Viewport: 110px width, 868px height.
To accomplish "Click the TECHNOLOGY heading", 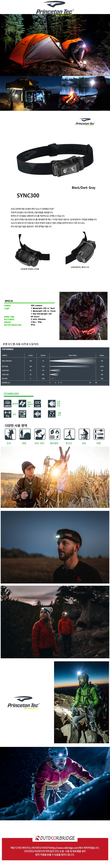I will pos(11,394).
